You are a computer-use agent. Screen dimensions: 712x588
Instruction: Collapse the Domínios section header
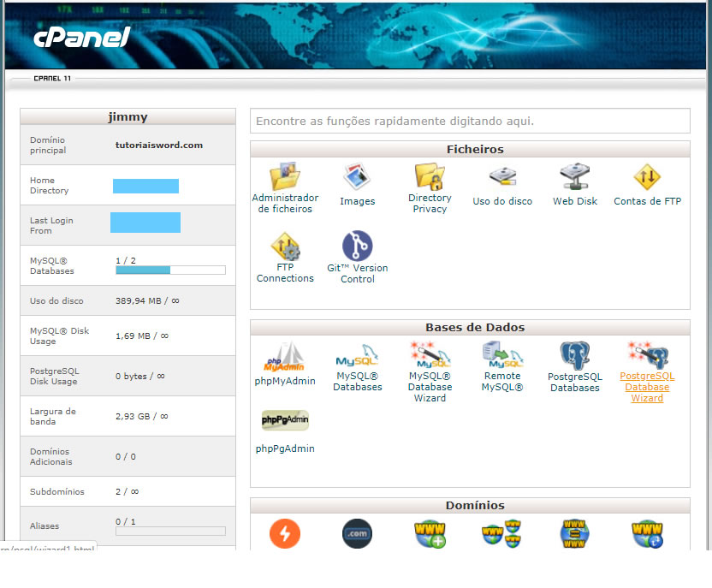(x=470, y=505)
